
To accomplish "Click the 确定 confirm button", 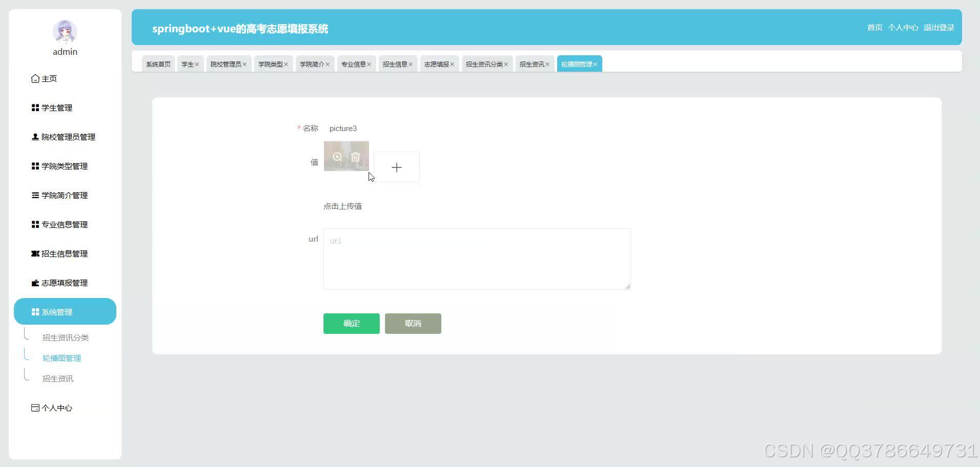I will (352, 324).
